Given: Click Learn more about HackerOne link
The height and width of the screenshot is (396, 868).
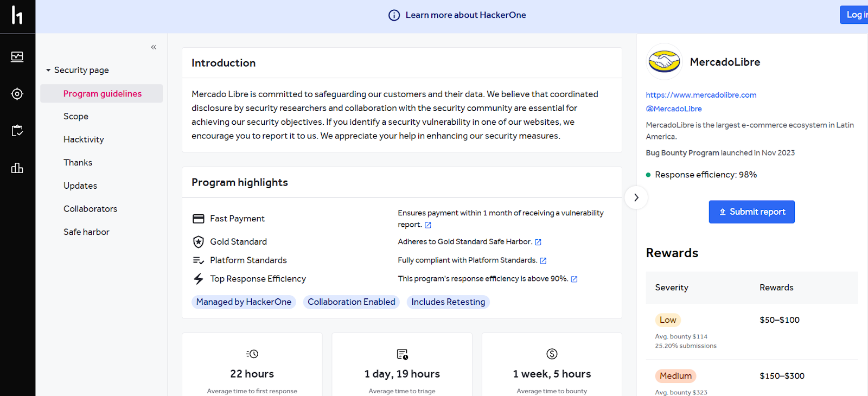Looking at the screenshot, I should (x=465, y=15).
